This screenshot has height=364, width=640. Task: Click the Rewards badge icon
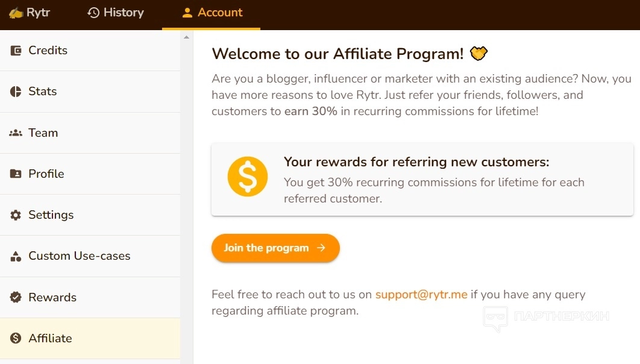pyautogui.click(x=16, y=298)
